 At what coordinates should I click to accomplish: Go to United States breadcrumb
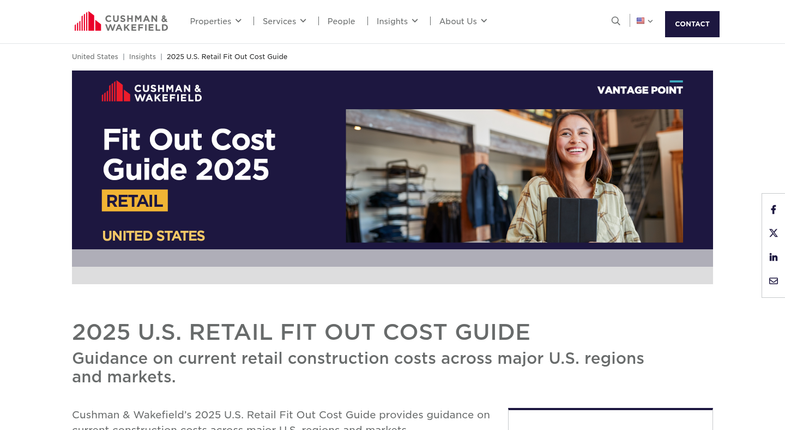tap(95, 57)
